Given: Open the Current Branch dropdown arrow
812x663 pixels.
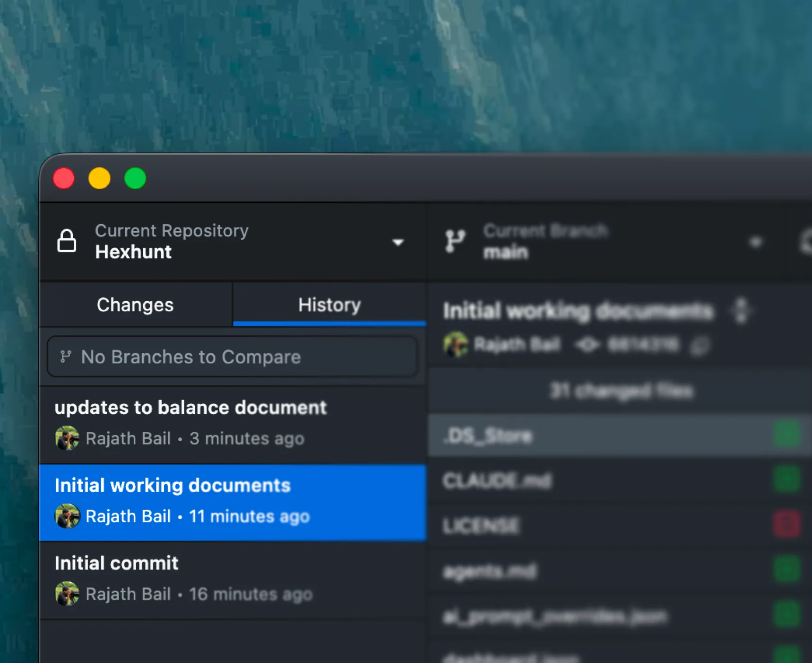Looking at the screenshot, I should tap(756, 243).
